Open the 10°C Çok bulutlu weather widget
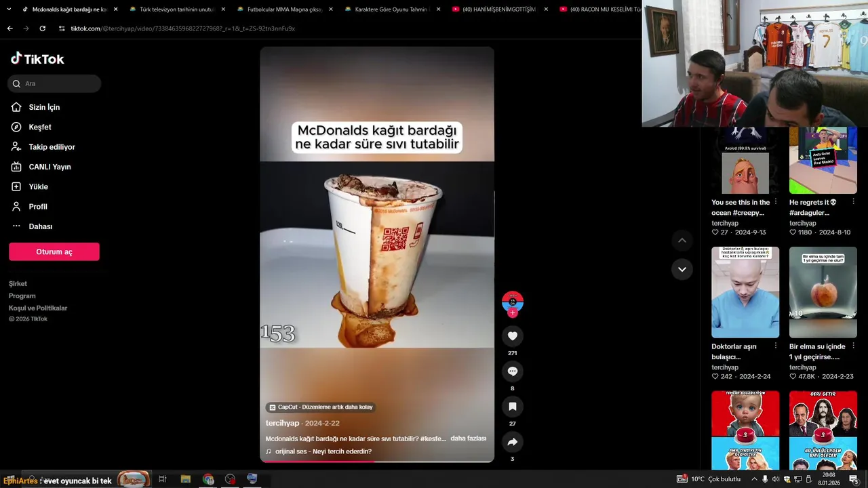 (709, 479)
